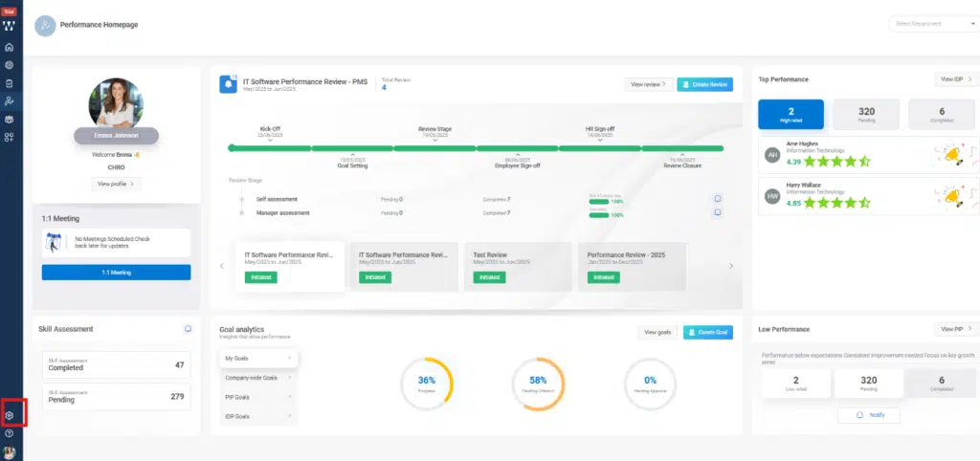Select the High rated tile in Top Performance
This screenshot has width=980, height=461.
pyautogui.click(x=791, y=115)
